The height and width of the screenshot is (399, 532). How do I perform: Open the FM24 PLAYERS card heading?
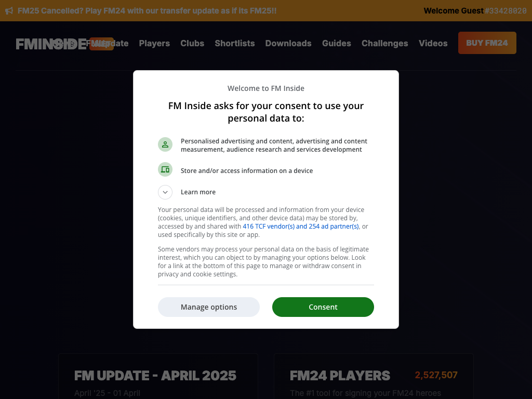pos(340,375)
